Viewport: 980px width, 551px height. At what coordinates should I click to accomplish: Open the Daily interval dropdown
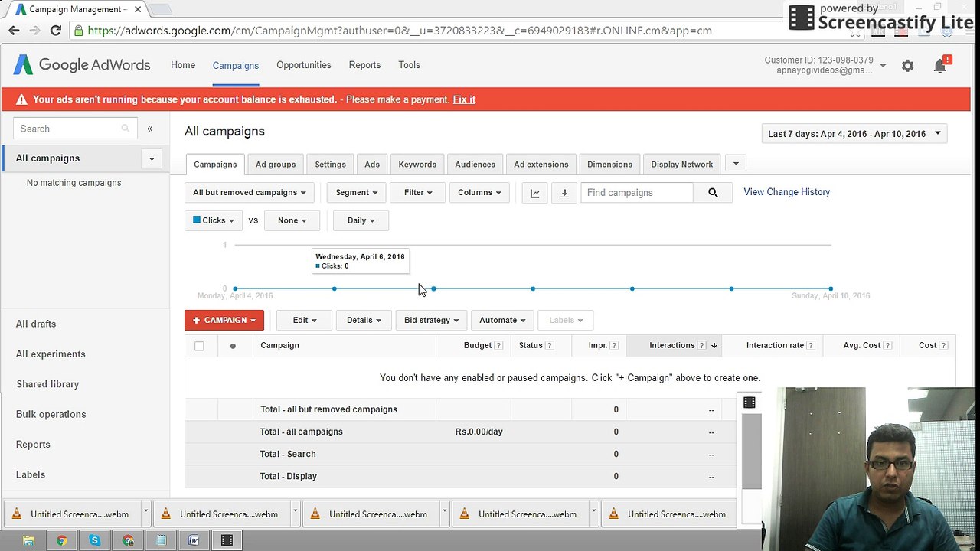tap(361, 220)
